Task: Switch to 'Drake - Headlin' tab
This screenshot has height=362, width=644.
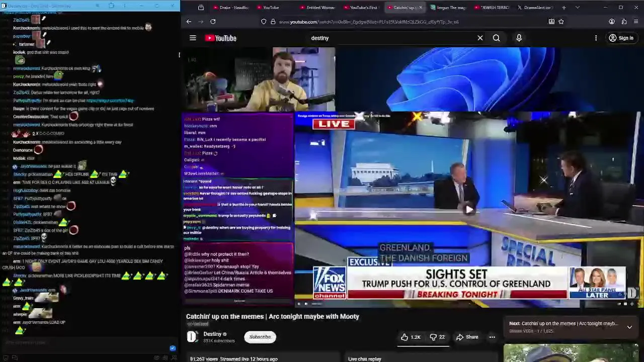Action: tap(230, 8)
